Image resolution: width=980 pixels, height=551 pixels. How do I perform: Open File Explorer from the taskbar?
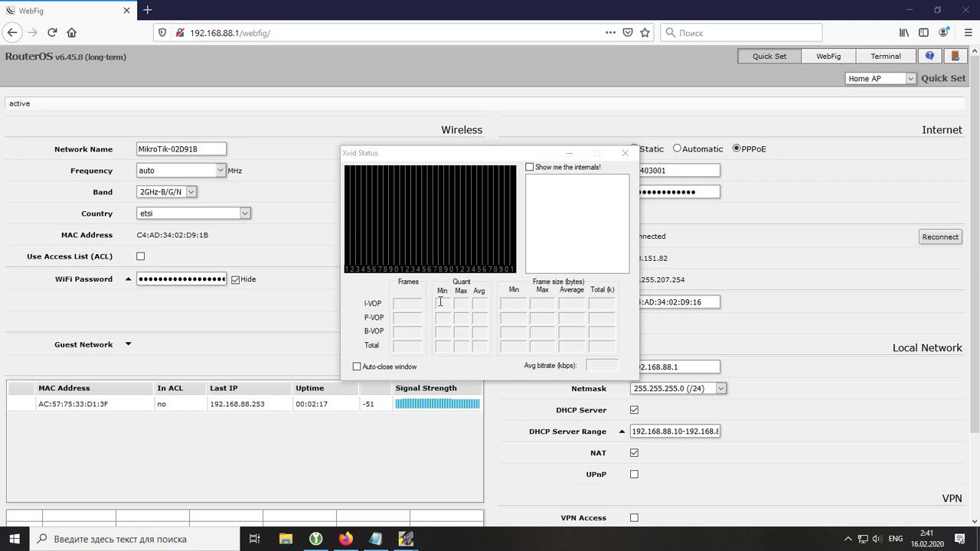(286, 539)
